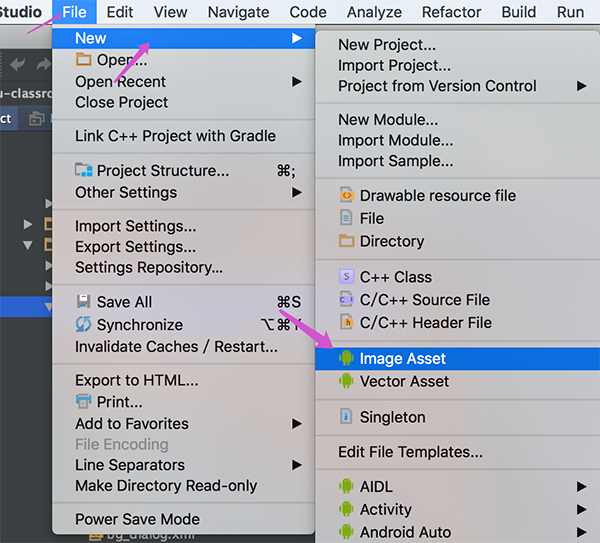Click the Singleton file icon

coord(346,416)
